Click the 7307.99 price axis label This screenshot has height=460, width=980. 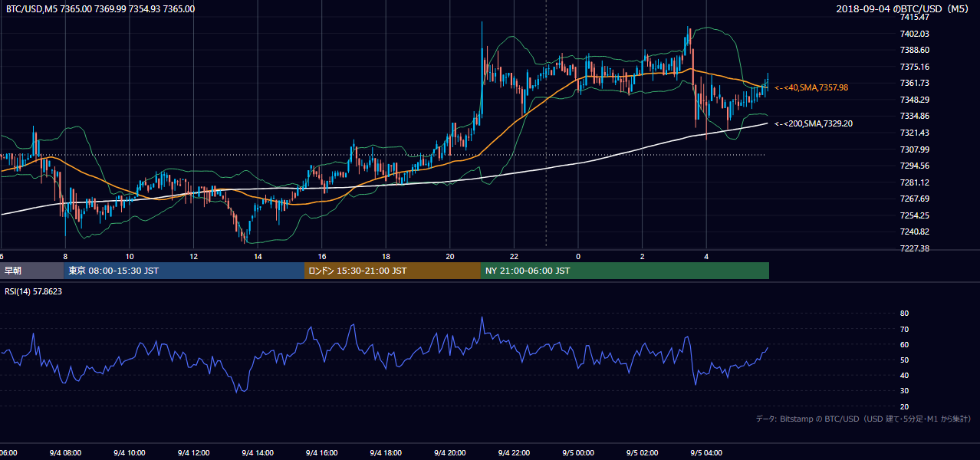[x=915, y=149]
